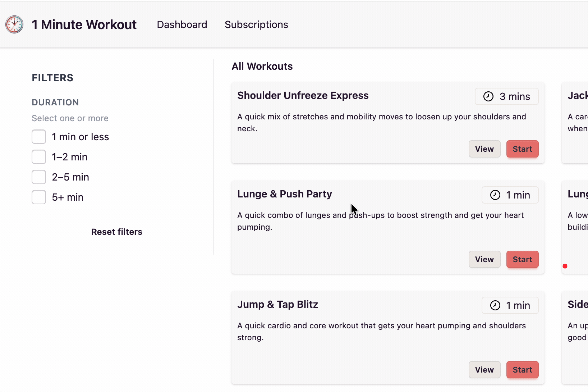Start the Jump & Tap Blitz workout
The height and width of the screenshot is (392, 588).
coord(522,370)
